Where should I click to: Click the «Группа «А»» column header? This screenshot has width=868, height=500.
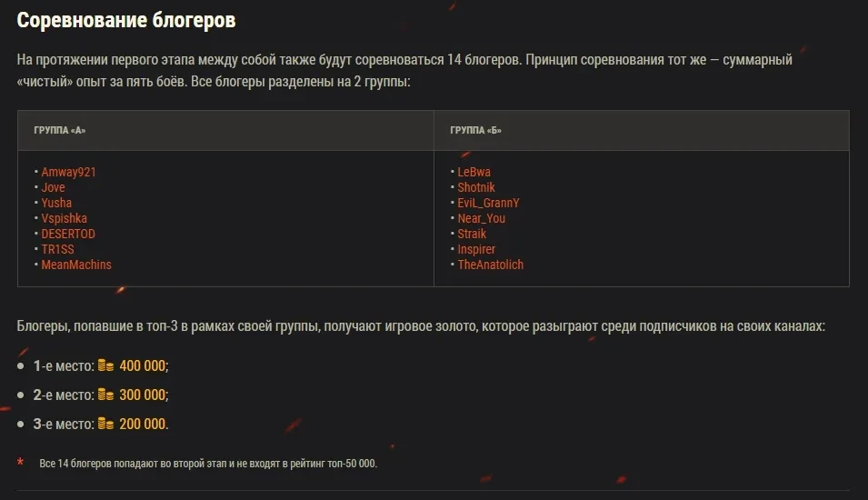(x=60, y=131)
